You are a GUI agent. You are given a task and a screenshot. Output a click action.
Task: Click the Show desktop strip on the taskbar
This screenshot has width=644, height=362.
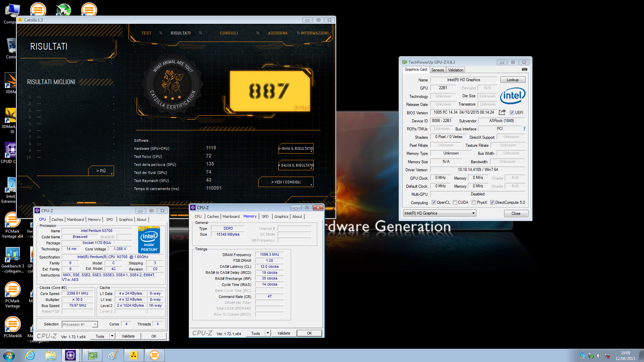[641, 355]
